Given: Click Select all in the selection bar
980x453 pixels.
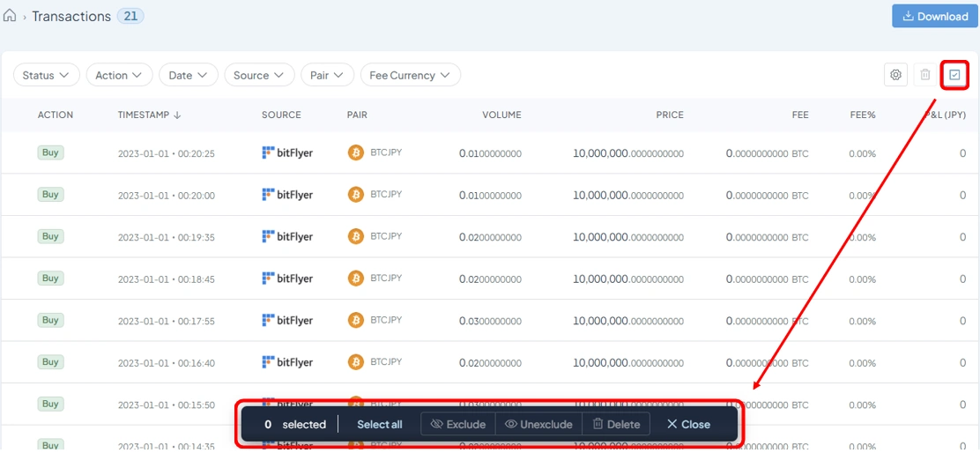Looking at the screenshot, I should coord(379,424).
